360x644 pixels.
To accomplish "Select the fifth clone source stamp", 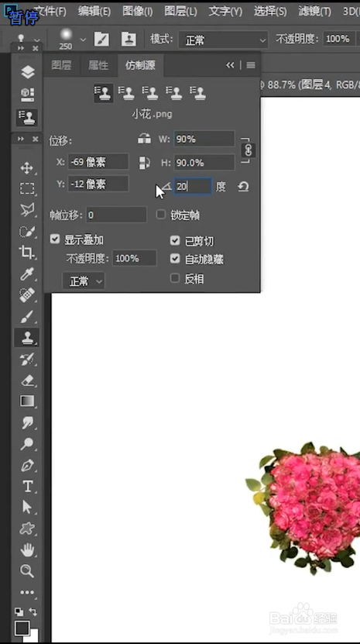I will pos(199,92).
